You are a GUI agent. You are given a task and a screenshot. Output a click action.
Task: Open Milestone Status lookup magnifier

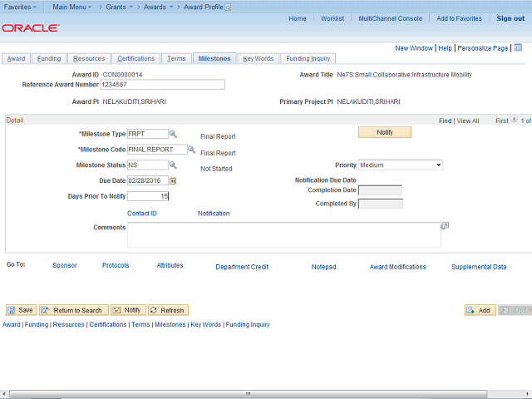coord(173,165)
